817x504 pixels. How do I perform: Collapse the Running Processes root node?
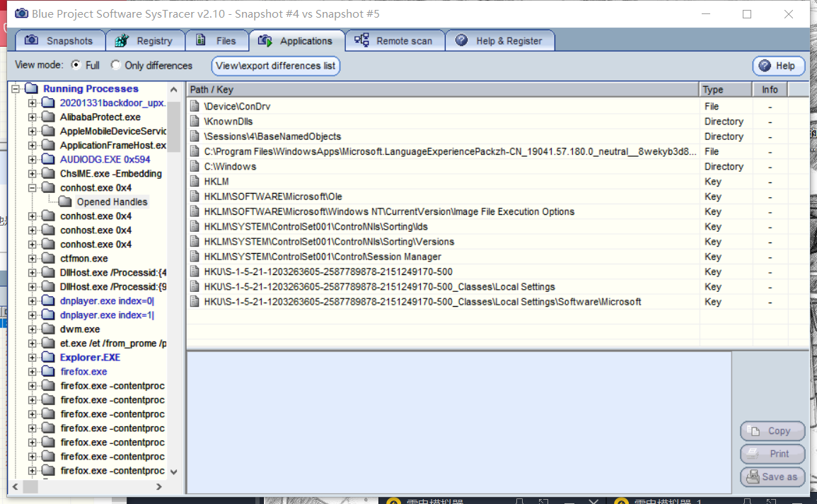point(16,88)
